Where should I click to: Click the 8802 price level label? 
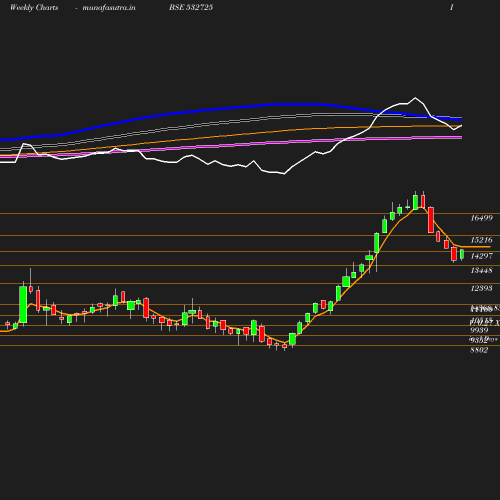click(x=479, y=350)
